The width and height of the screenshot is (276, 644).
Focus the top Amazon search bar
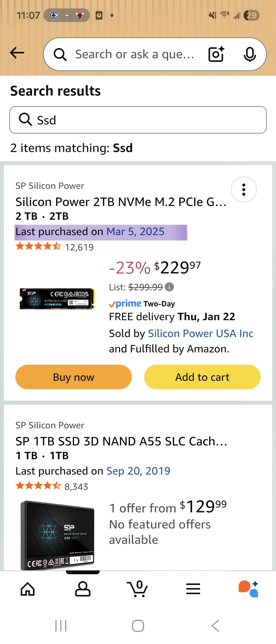134,54
